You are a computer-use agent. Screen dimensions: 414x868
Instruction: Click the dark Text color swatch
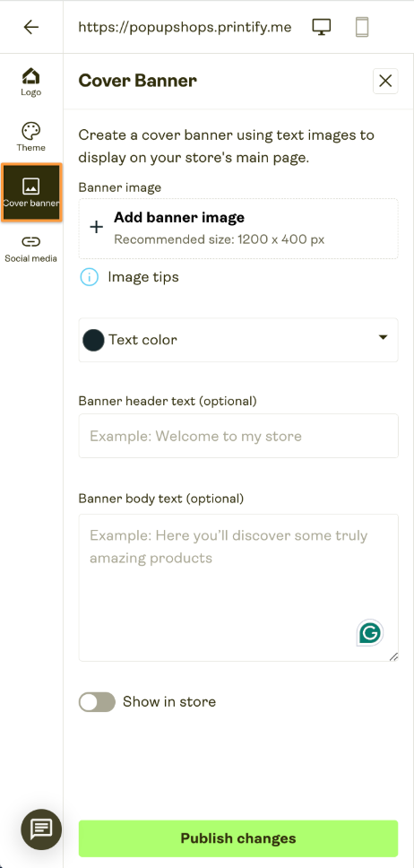[93, 340]
